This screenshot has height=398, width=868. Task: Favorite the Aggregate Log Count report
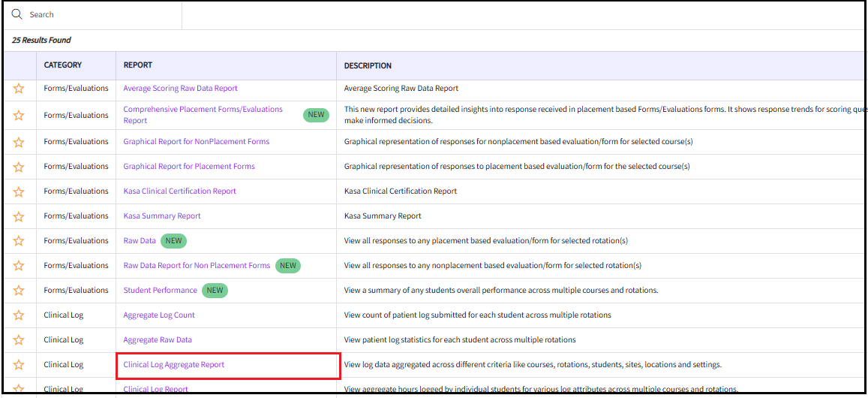tap(19, 315)
